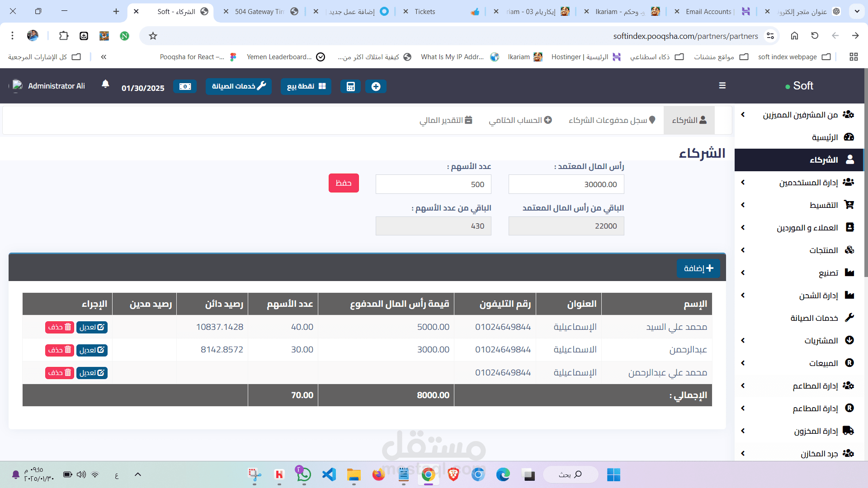Image resolution: width=868 pixels, height=488 pixels.
Task: Bookmark page with the star icon
Action: pyautogui.click(x=153, y=36)
